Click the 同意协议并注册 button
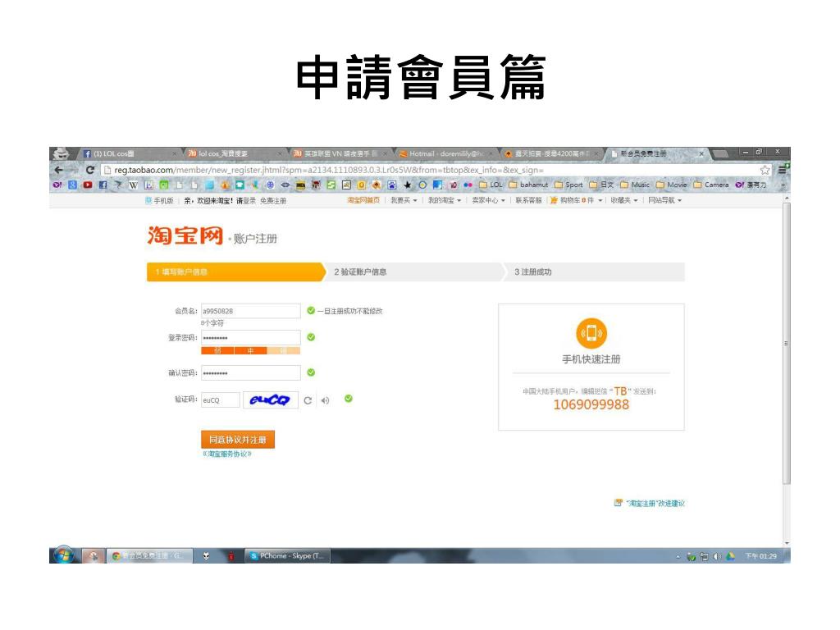This screenshot has height=630, width=840. tap(238, 440)
